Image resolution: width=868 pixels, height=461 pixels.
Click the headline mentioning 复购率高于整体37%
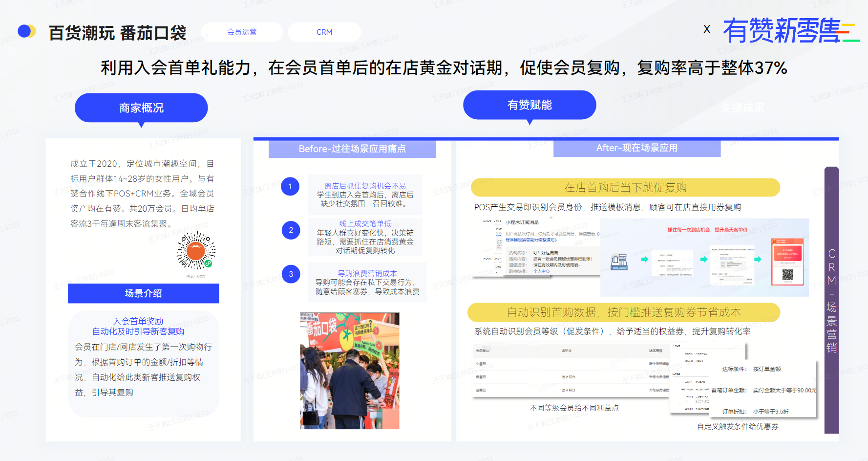444,68
